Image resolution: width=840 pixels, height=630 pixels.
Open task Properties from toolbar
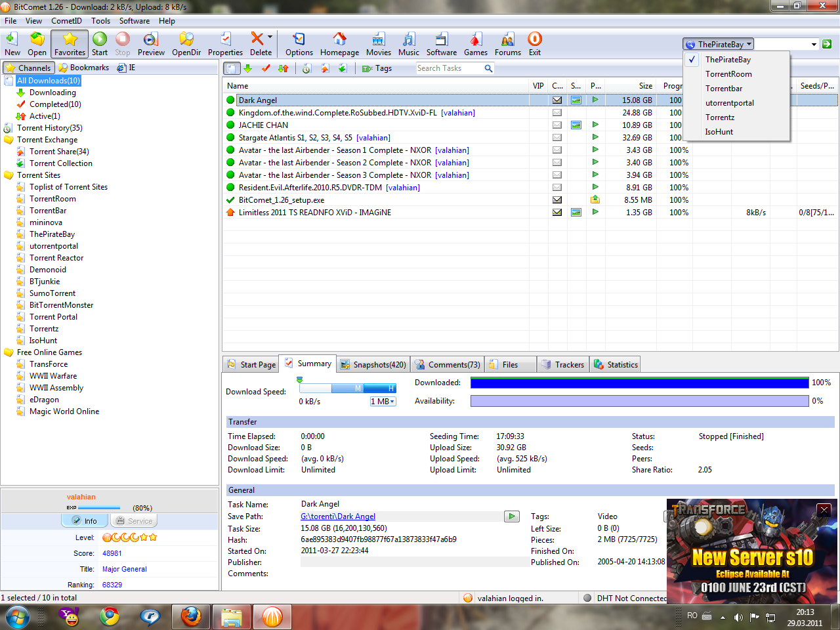[x=225, y=44]
